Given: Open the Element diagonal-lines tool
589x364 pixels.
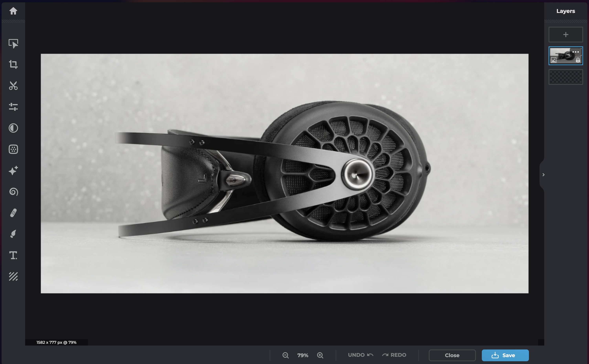Looking at the screenshot, I should [x=13, y=276].
